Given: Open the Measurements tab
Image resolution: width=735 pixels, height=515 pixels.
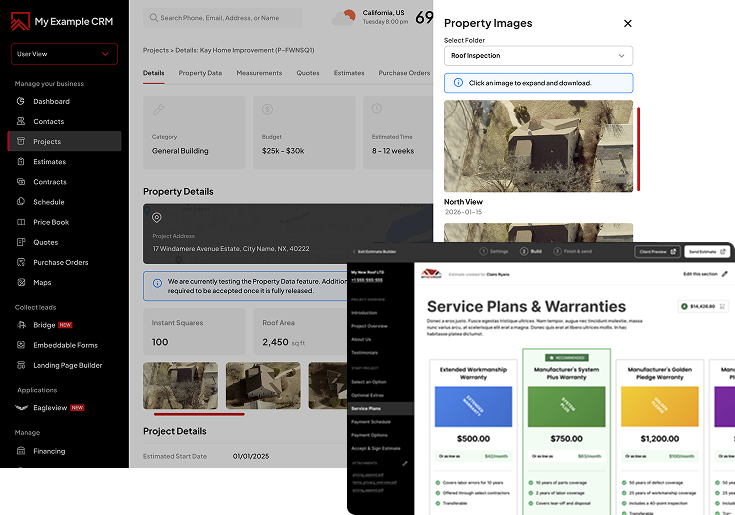Looking at the screenshot, I should (x=259, y=73).
